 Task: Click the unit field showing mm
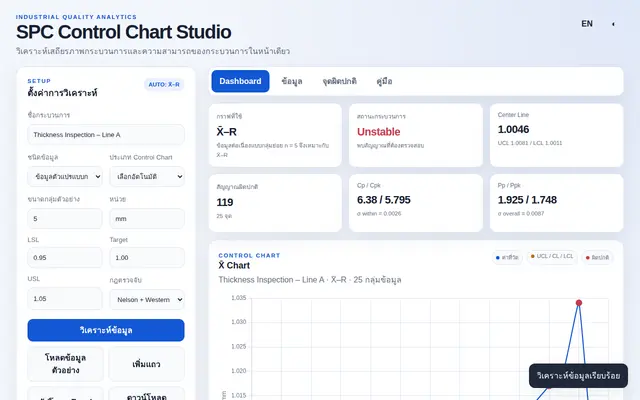coord(147,219)
